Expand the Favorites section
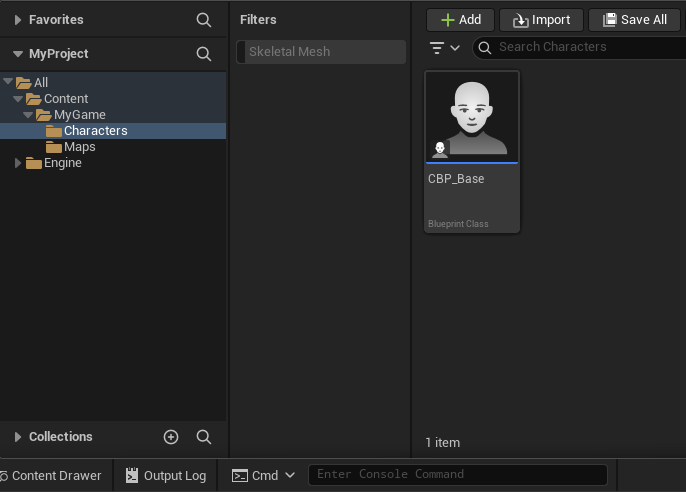This screenshot has height=492, width=686. pos(18,20)
